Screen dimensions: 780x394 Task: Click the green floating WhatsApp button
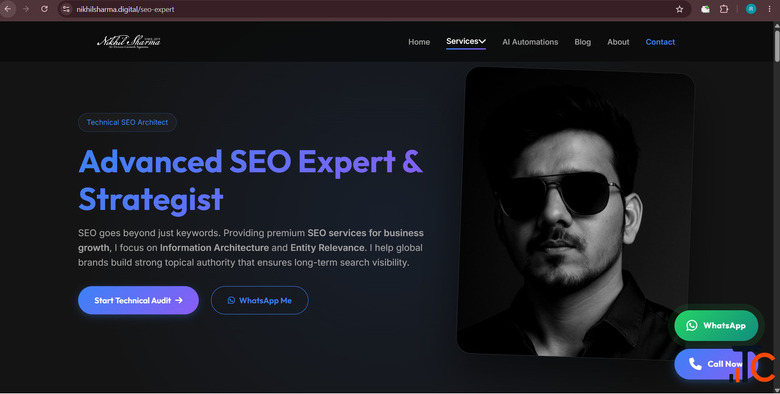coord(716,325)
